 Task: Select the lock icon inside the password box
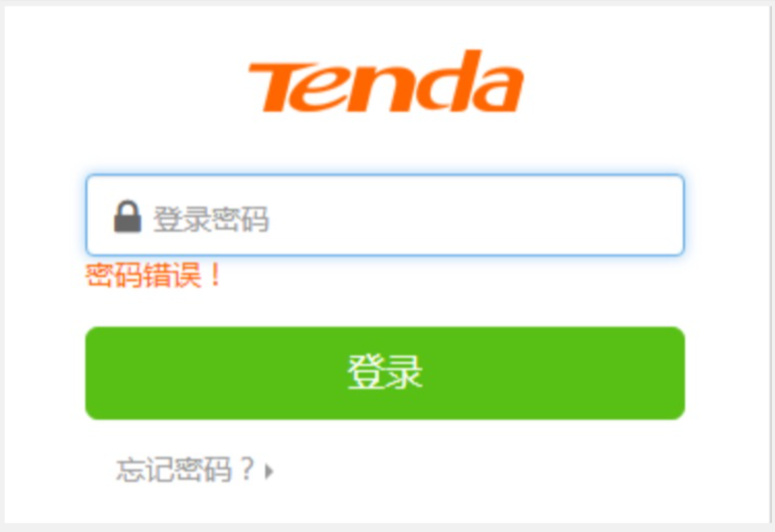(128, 216)
